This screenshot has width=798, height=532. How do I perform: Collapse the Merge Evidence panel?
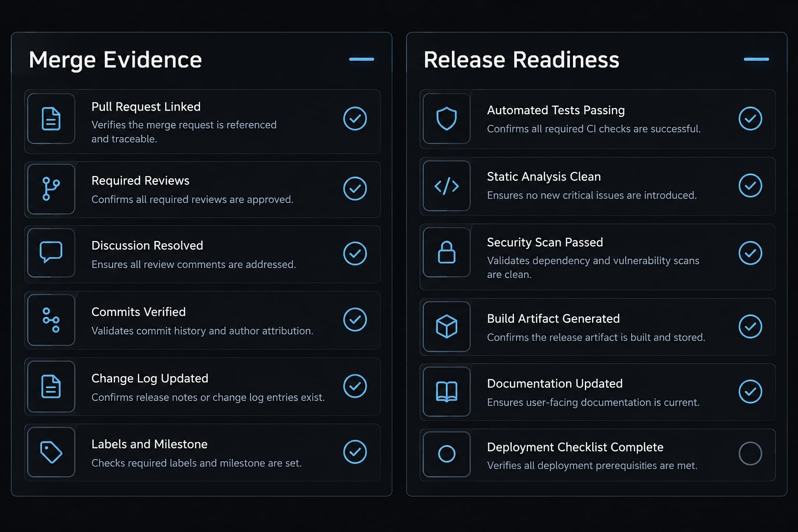point(362,59)
